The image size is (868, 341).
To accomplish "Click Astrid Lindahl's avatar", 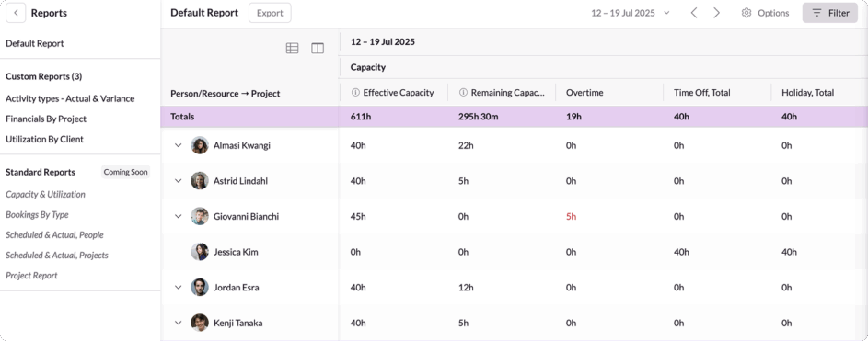I will [x=200, y=181].
